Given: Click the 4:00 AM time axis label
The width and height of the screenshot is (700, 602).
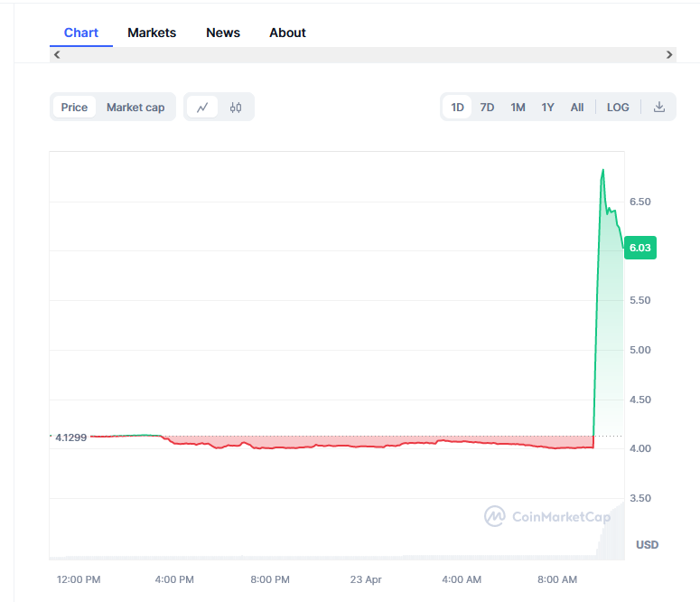Looking at the screenshot, I should pyautogui.click(x=462, y=579).
